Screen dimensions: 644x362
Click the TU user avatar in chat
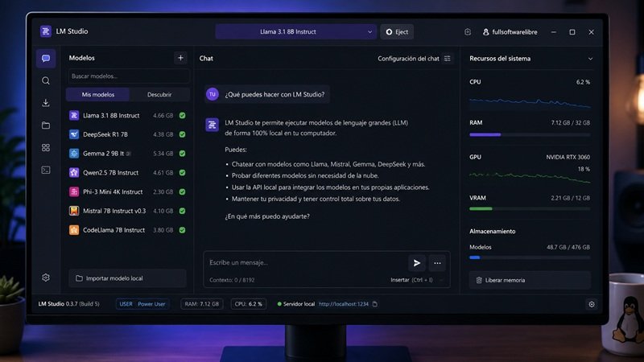coord(213,94)
